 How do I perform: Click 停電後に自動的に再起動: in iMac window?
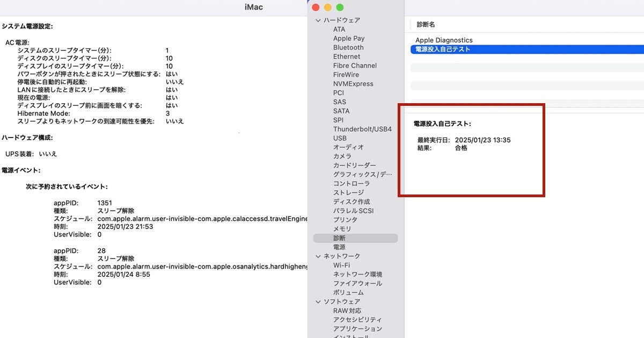point(52,82)
